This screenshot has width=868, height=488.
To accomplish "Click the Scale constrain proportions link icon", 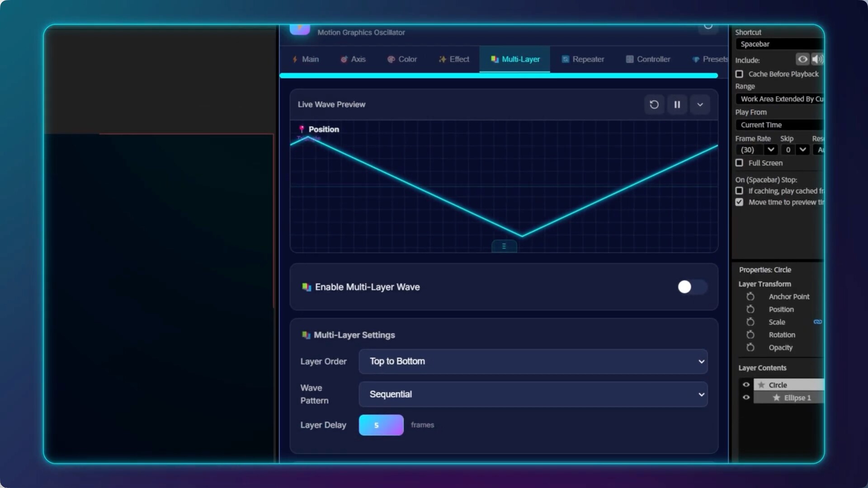I will (817, 322).
